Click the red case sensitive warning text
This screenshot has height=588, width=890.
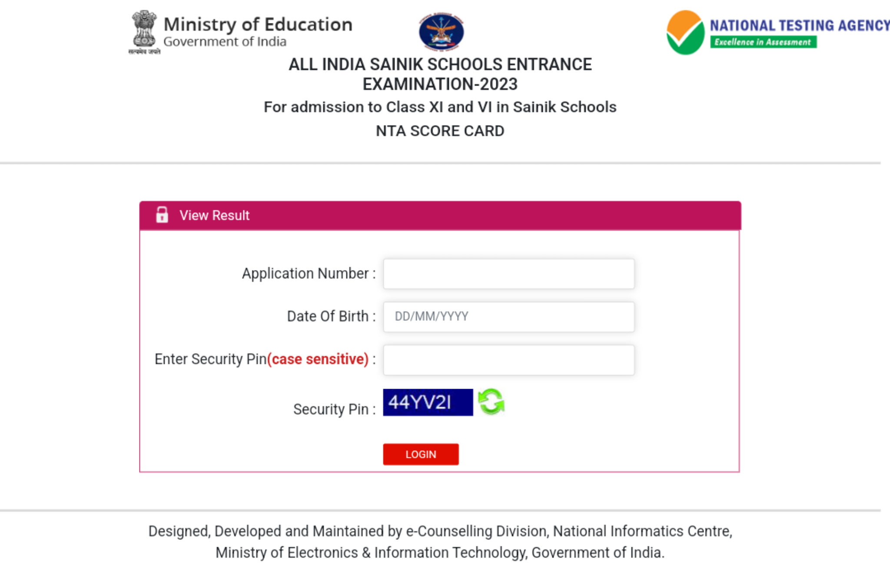click(x=318, y=359)
